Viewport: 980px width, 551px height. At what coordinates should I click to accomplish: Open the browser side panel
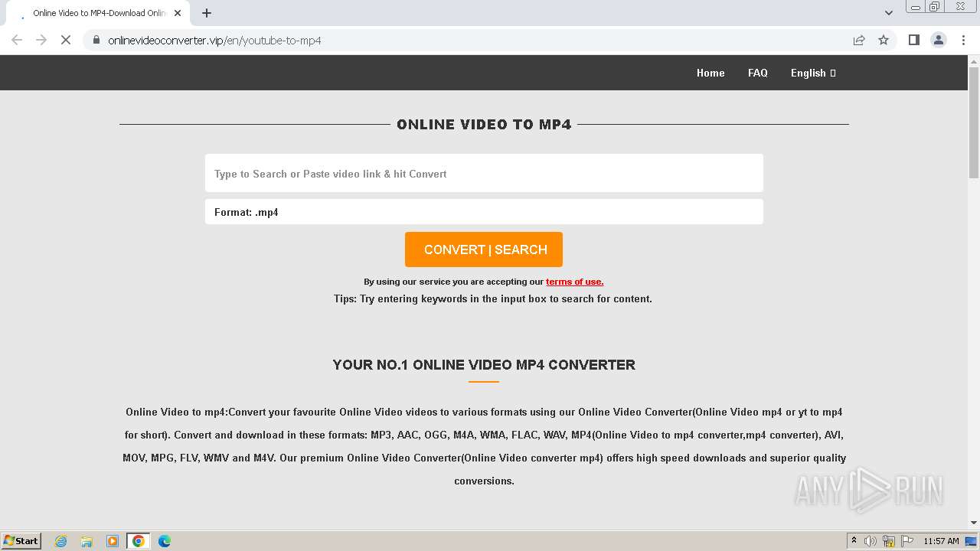pyautogui.click(x=913, y=40)
